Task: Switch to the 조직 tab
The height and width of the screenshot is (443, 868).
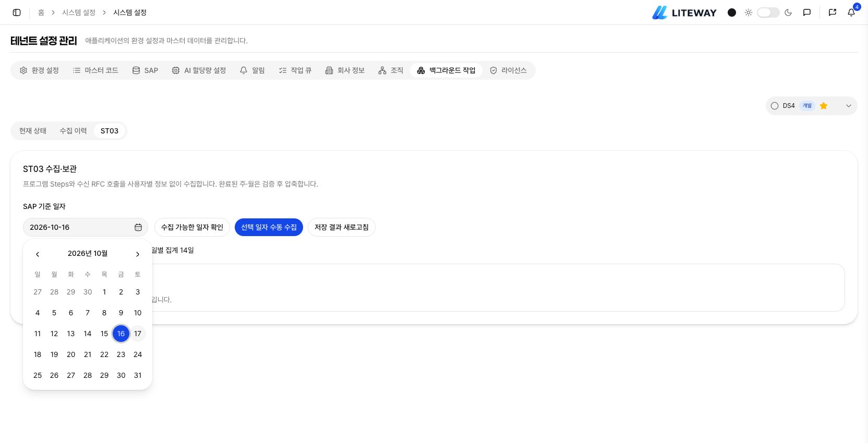Action: [391, 70]
